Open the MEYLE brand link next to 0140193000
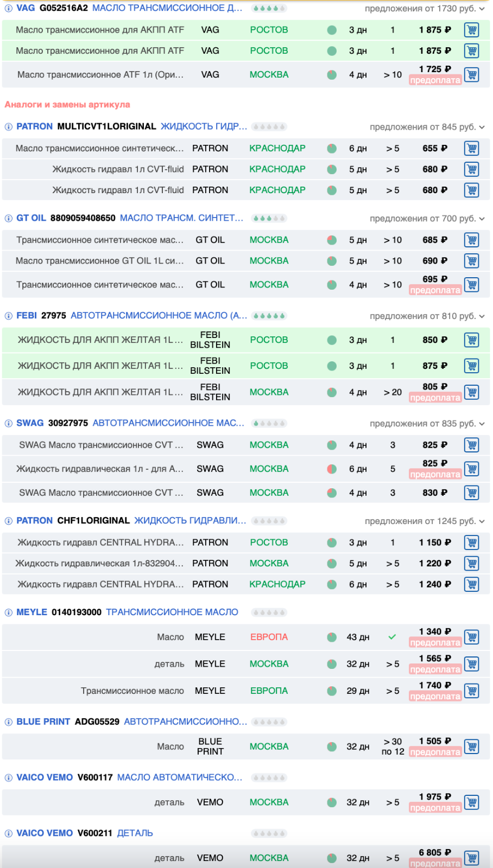Viewport: 493px width, 868px height. click(31, 612)
